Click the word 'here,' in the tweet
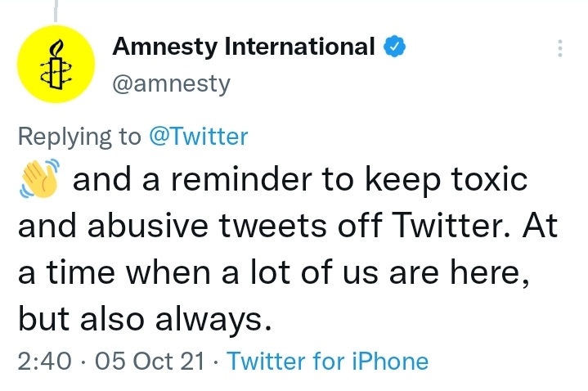 point(490,272)
